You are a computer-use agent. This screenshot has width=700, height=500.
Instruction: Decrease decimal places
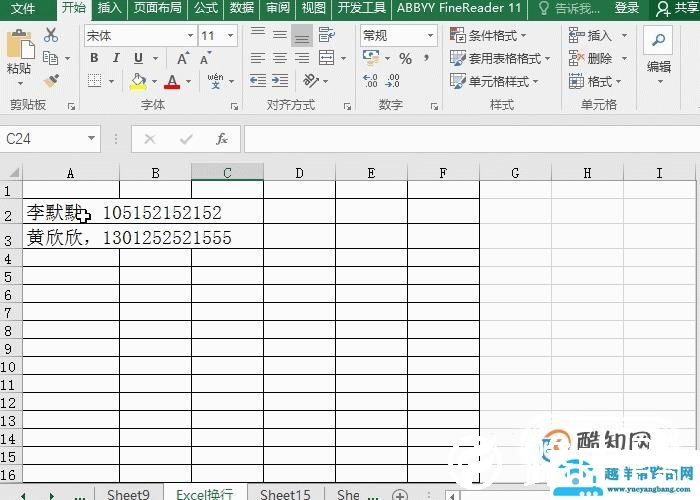(393, 81)
